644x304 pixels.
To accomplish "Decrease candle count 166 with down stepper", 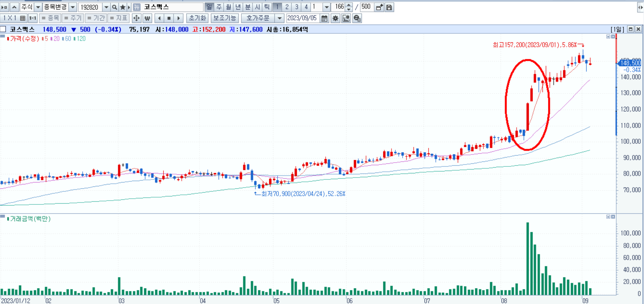I will (349, 9).
